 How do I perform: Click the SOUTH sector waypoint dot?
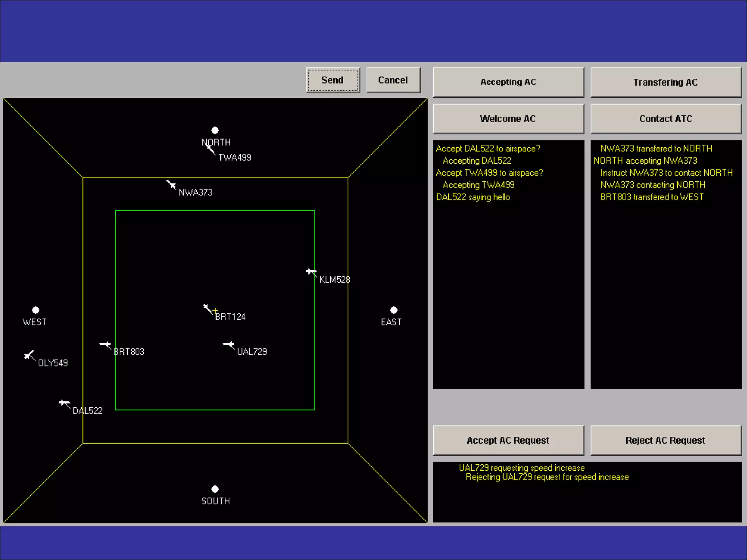215,489
